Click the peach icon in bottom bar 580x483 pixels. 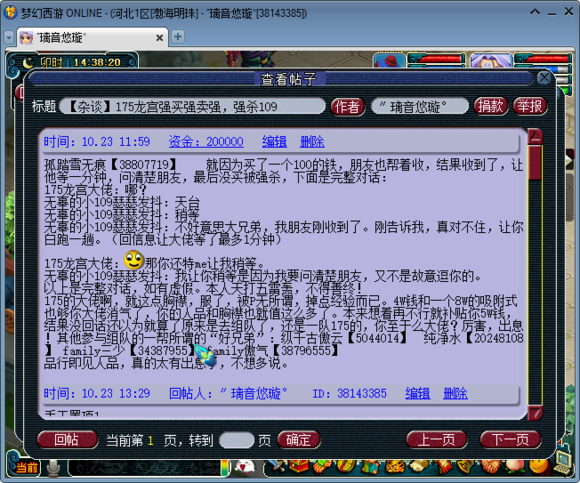click(515, 467)
